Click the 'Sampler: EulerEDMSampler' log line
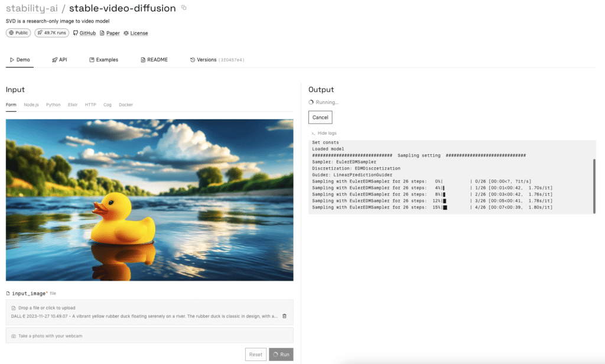Viewport: 605px width, 364px height. (344, 162)
